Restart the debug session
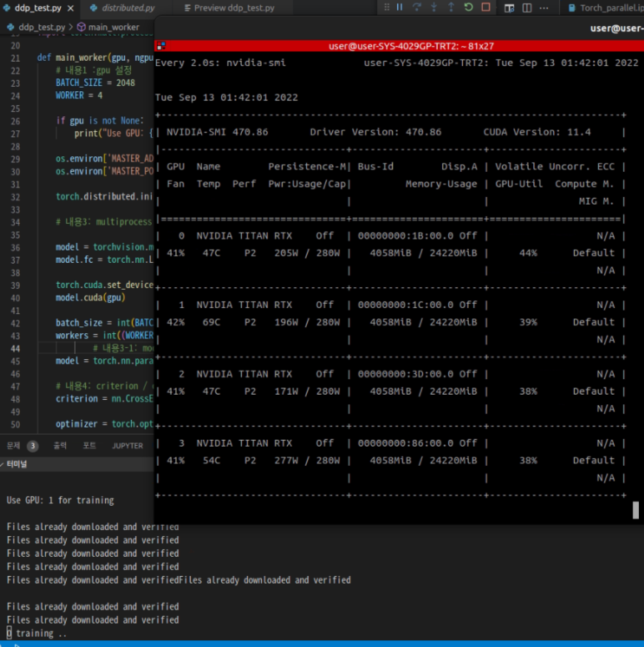Image resolution: width=644 pixels, height=647 pixels. point(468,8)
